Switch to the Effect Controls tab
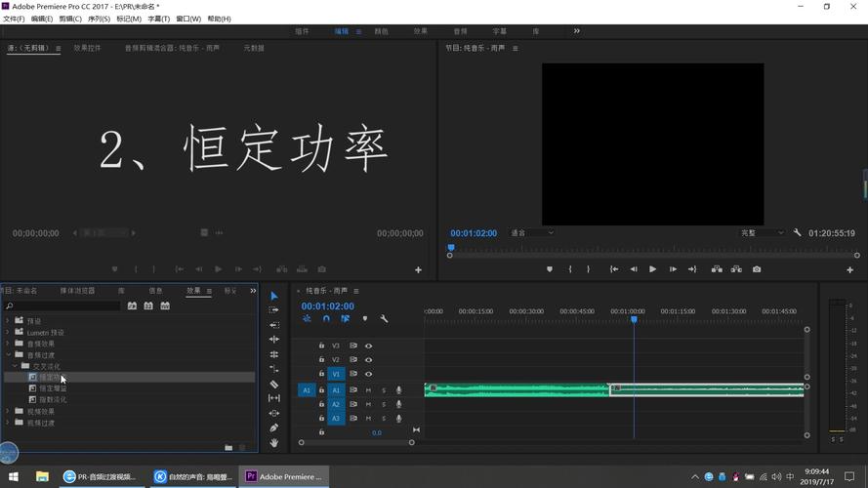 point(88,48)
